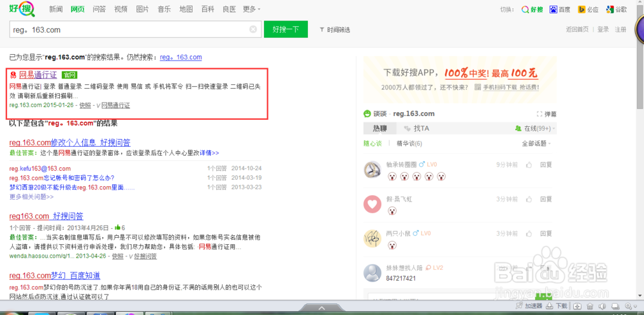Image resolution: width=644 pixels, height=315 pixels.
Task: Open the 全部话题 dropdown
Action: coord(536,144)
